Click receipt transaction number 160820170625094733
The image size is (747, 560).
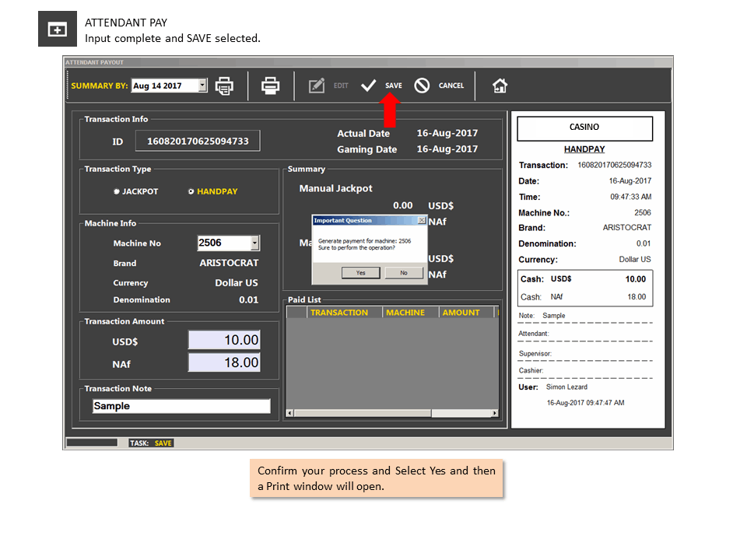(615, 165)
